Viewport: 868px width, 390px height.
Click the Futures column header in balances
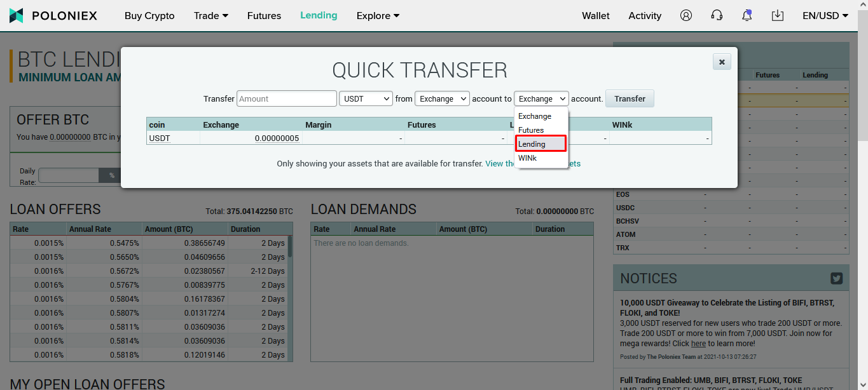click(768, 75)
